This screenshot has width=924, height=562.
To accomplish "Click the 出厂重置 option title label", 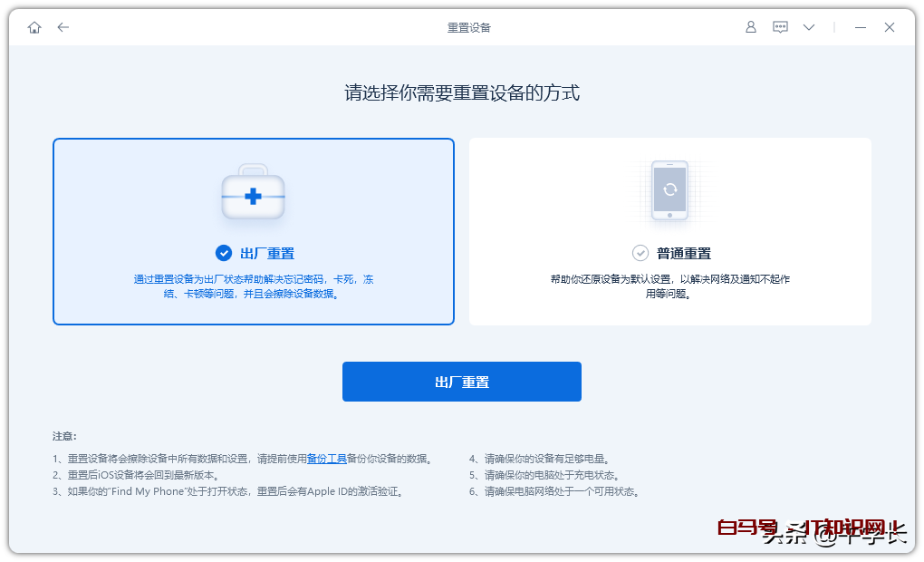I will 267,254.
